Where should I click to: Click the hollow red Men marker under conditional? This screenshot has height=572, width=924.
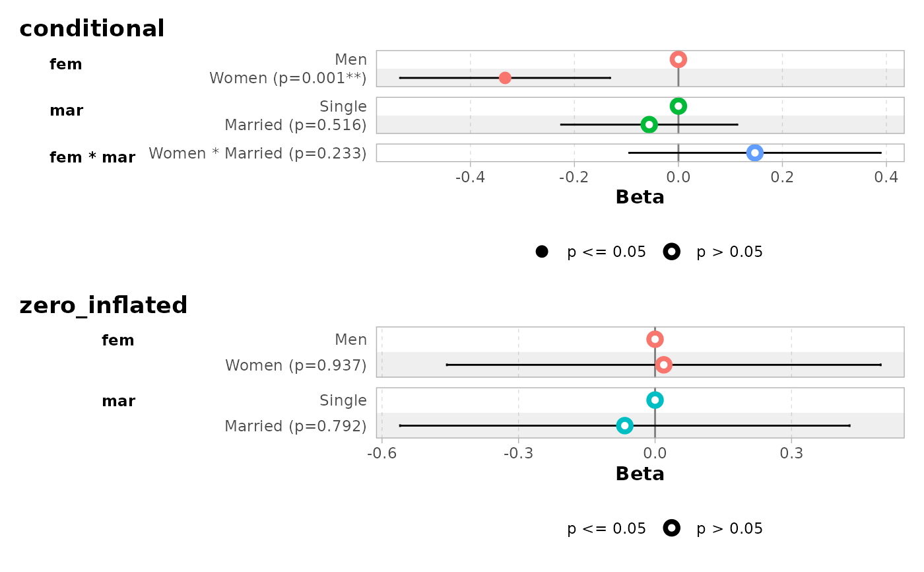click(678, 59)
